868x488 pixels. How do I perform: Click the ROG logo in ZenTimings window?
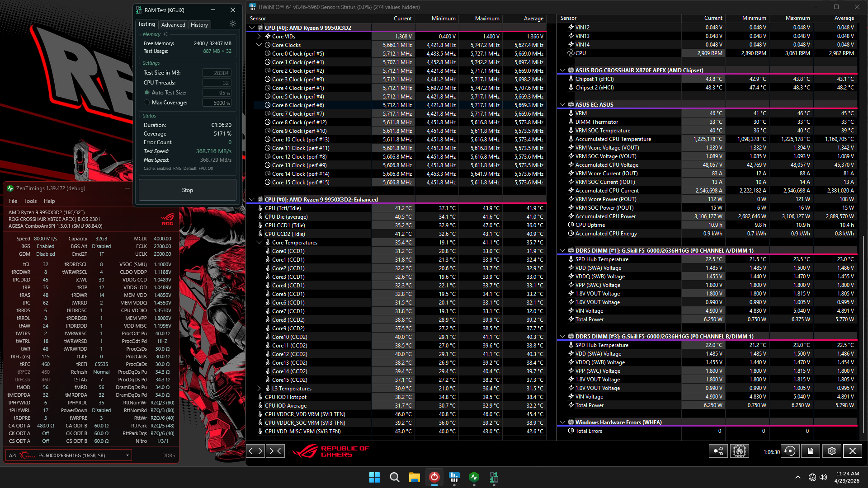point(168,219)
